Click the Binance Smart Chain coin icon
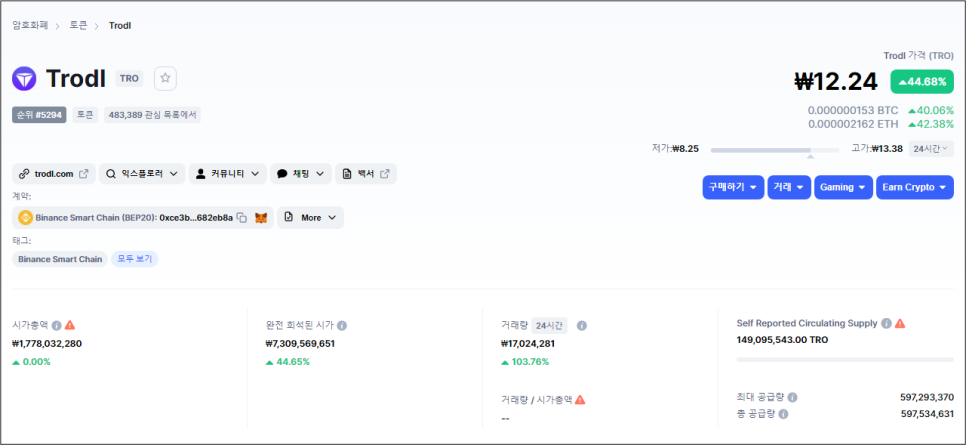 click(25, 218)
